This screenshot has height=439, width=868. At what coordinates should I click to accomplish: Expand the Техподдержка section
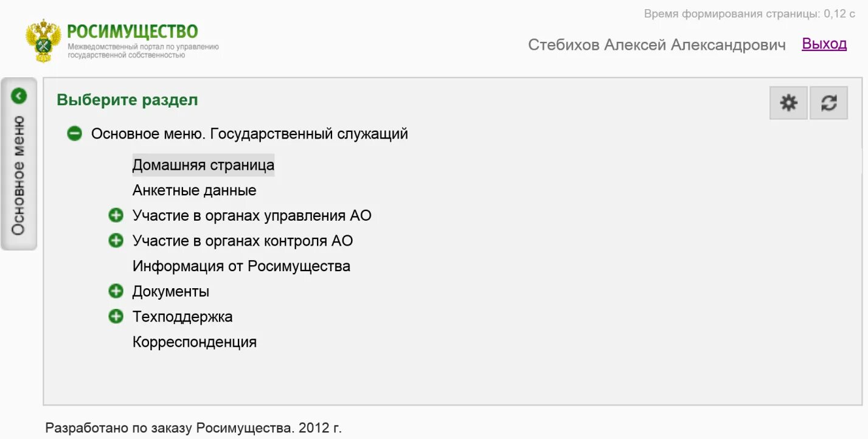click(x=116, y=316)
